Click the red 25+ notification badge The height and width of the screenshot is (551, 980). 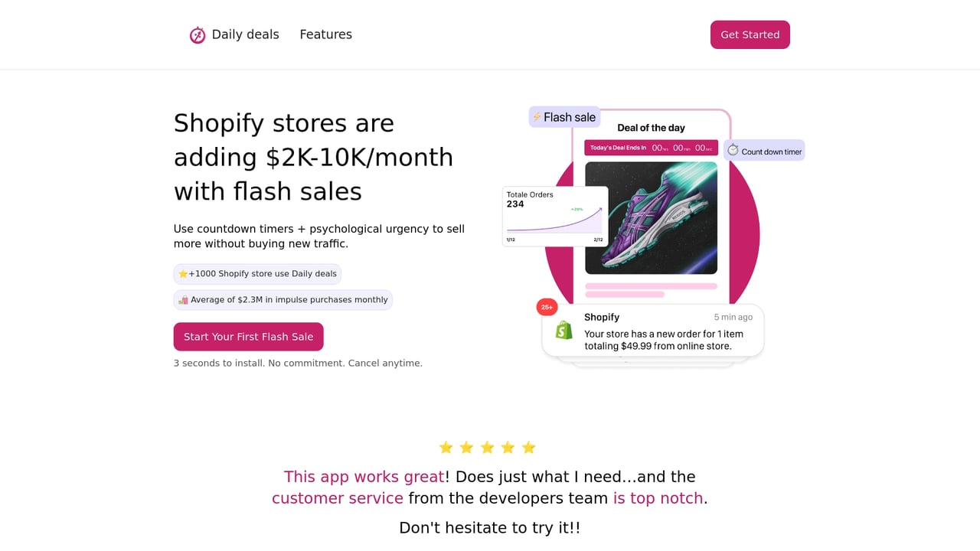(x=547, y=306)
